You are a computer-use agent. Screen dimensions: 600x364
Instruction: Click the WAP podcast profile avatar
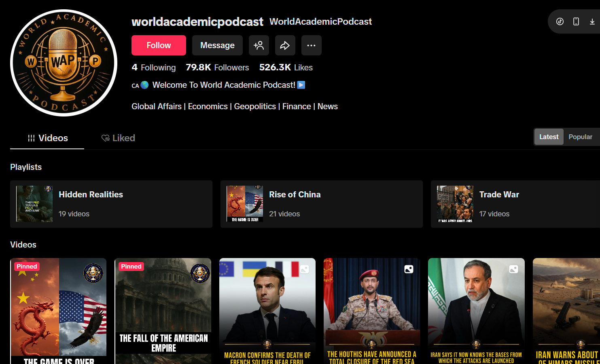[x=64, y=63]
